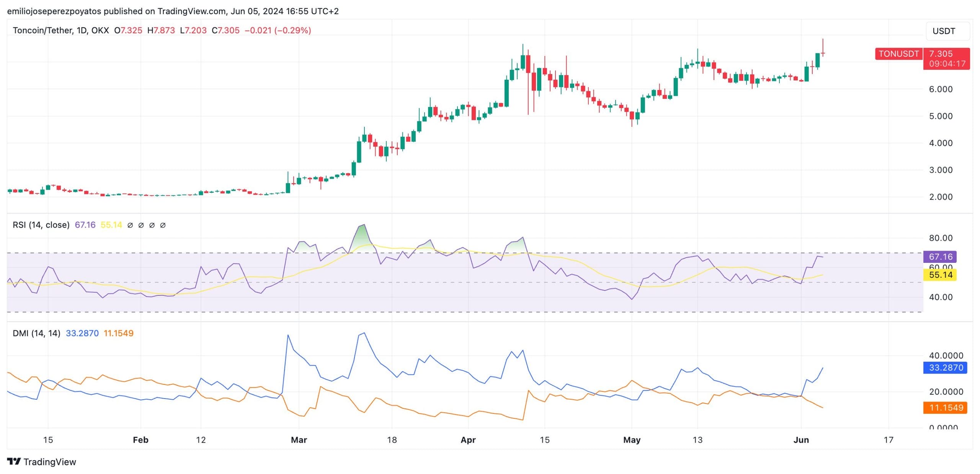Click the orange 11.1549 DMI axis tag
The height and width of the screenshot is (474, 980).
point(945,407)
